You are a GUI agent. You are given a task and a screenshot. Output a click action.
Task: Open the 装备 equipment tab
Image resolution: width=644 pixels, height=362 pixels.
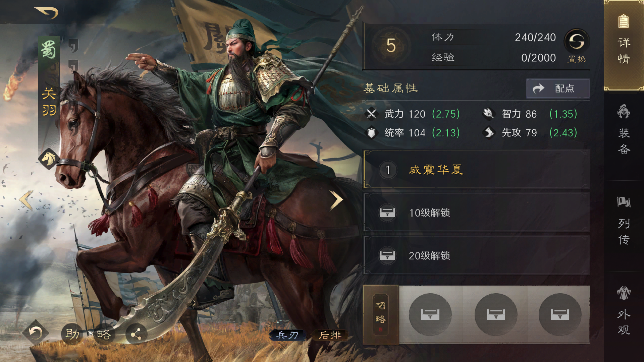[x=624, y=129]
